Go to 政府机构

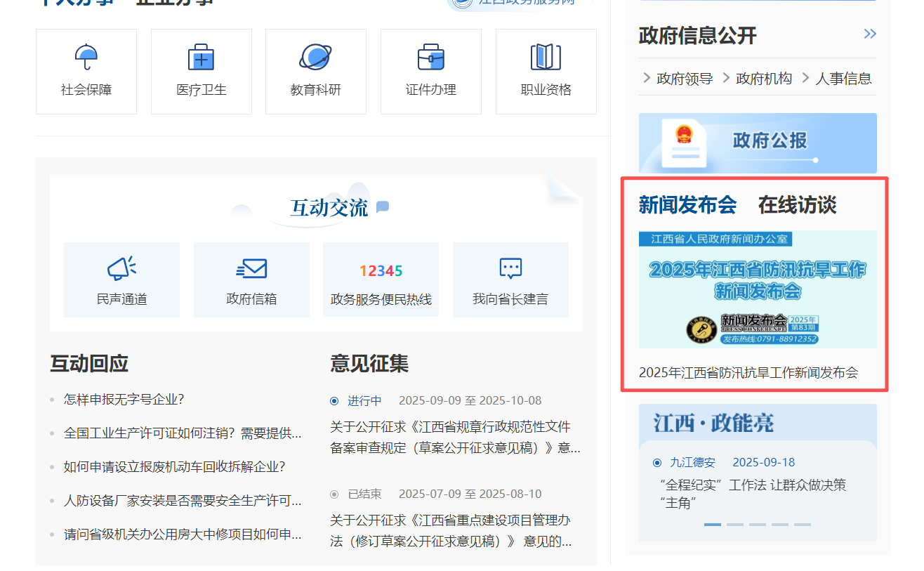tap(764, 79)
